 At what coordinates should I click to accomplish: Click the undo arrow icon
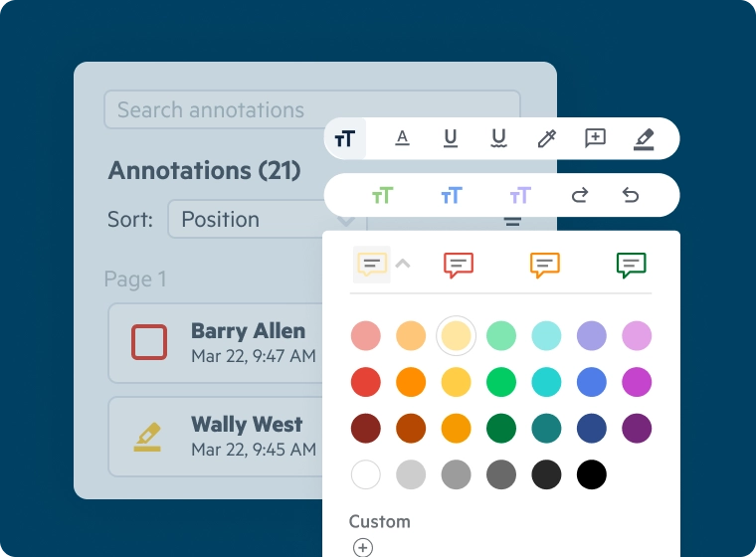coord(630,195)
